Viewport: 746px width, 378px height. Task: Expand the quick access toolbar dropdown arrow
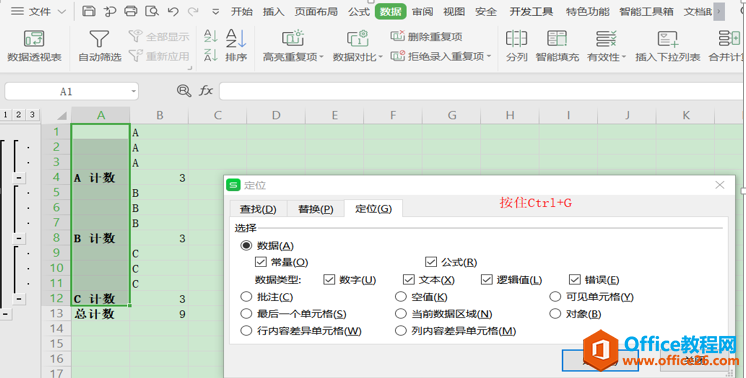pos(216,12)
